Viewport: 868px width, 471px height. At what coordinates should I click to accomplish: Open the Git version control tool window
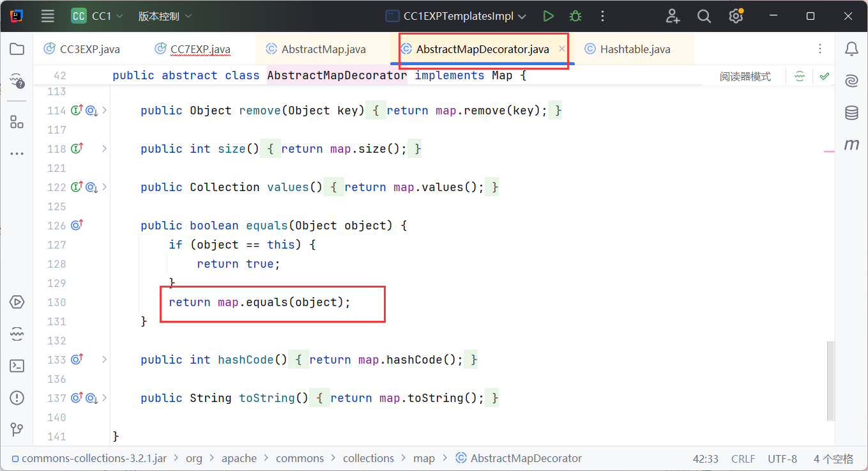[17, 429]
